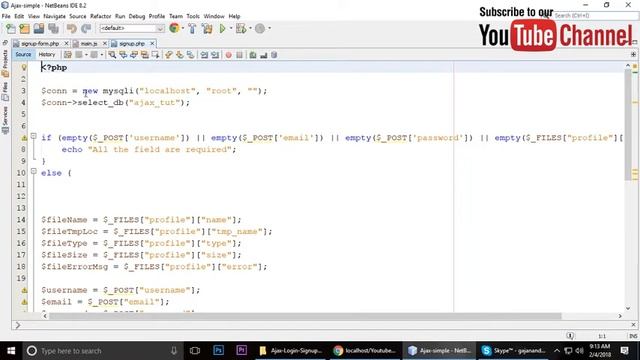The height and width of the screenshot is (360, 640).
Task: Click the warning icon beside the $username line
Action: click(x=24, y=290)
